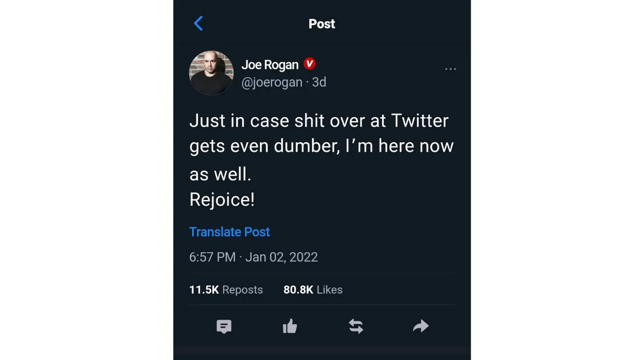Select the full post timestamp text

click(253, 257)
